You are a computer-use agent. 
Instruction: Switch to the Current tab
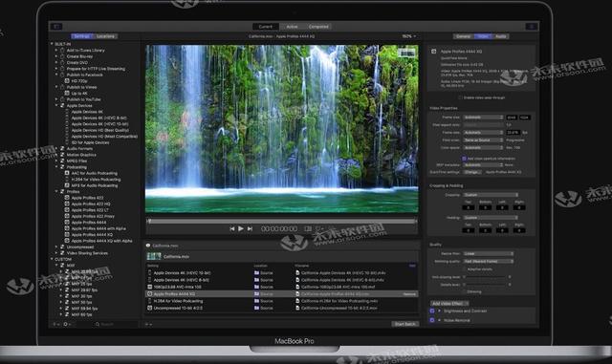coord(266,27)
